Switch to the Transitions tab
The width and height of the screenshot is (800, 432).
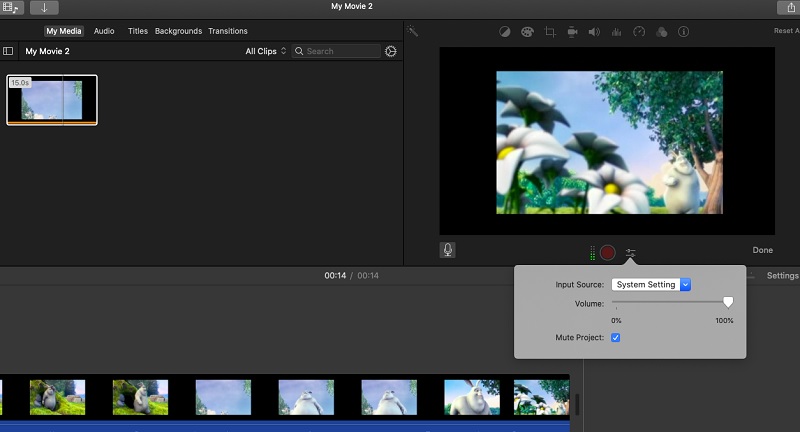coord(228,31)
